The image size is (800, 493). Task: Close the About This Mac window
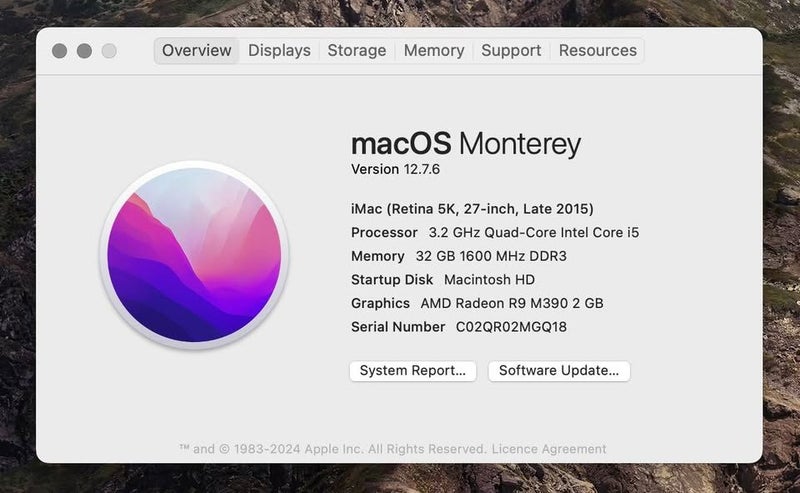pyautogui.click(x=60, y=51)
